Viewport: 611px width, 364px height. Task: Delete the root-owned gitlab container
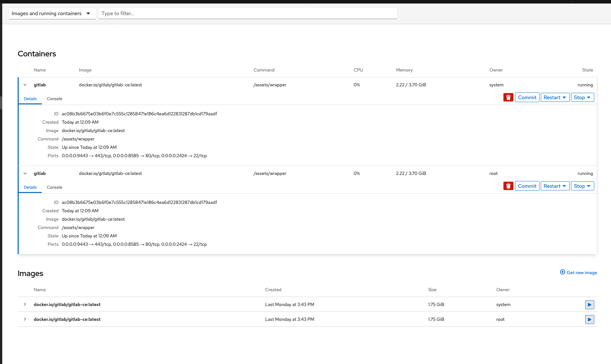click(x=508, y=186)
